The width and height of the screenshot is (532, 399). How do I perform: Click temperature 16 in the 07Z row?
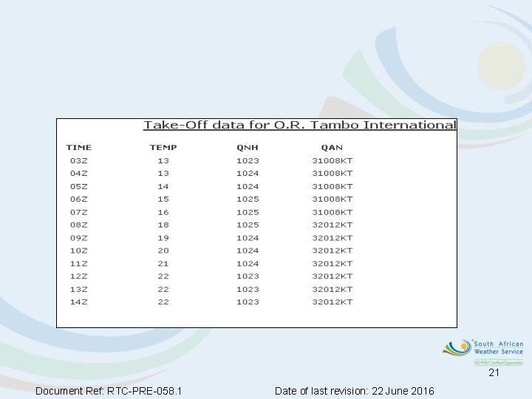point(163,212)
